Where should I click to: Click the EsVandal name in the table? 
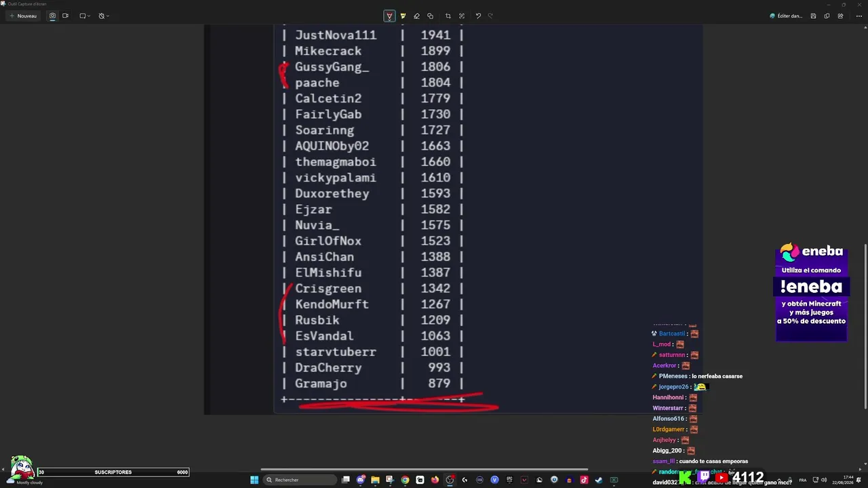tap(325, 335)
